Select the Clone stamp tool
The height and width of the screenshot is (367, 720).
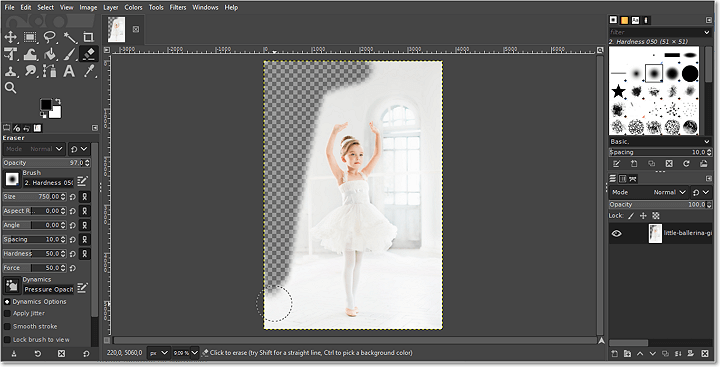(x=10, y=71)
